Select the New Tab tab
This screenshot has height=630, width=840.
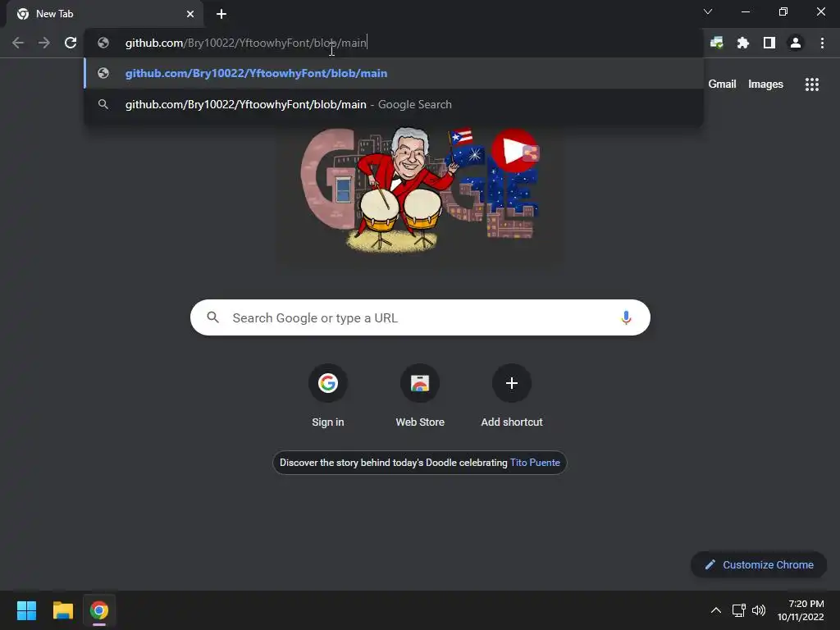point(104,14)
